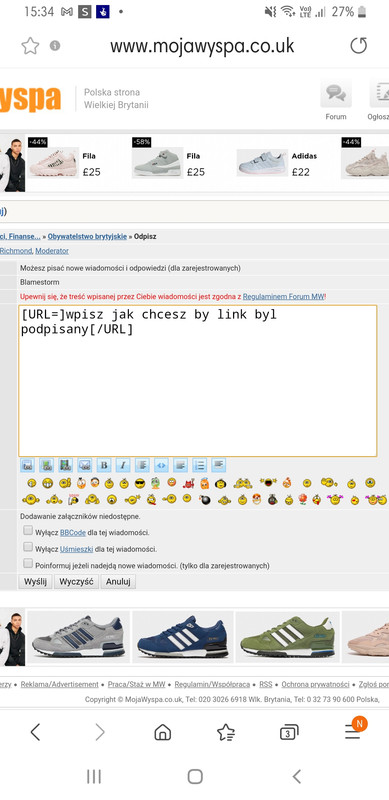Open the RSS footer link
This screenshot has width=389, height=800.
(x=265, y=684)
